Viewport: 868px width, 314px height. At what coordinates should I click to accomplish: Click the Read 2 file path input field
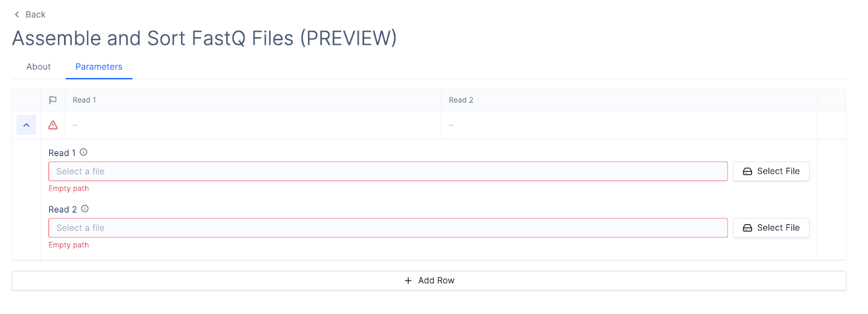tap(388, 228)
